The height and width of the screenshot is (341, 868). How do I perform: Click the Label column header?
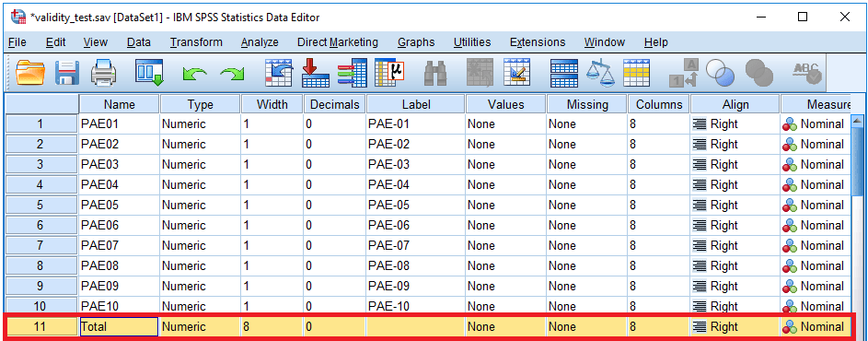point(416,104)
